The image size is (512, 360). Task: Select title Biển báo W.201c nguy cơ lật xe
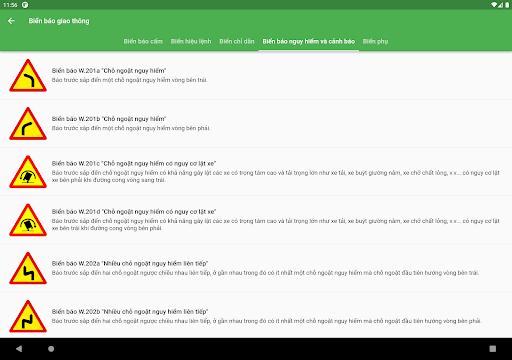[x=134, y=163]
